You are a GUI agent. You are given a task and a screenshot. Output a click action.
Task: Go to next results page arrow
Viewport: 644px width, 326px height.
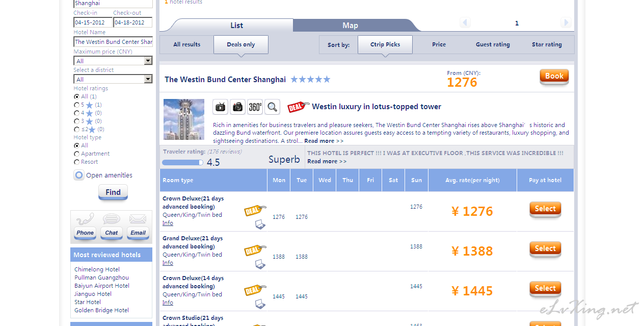point(566,22)
